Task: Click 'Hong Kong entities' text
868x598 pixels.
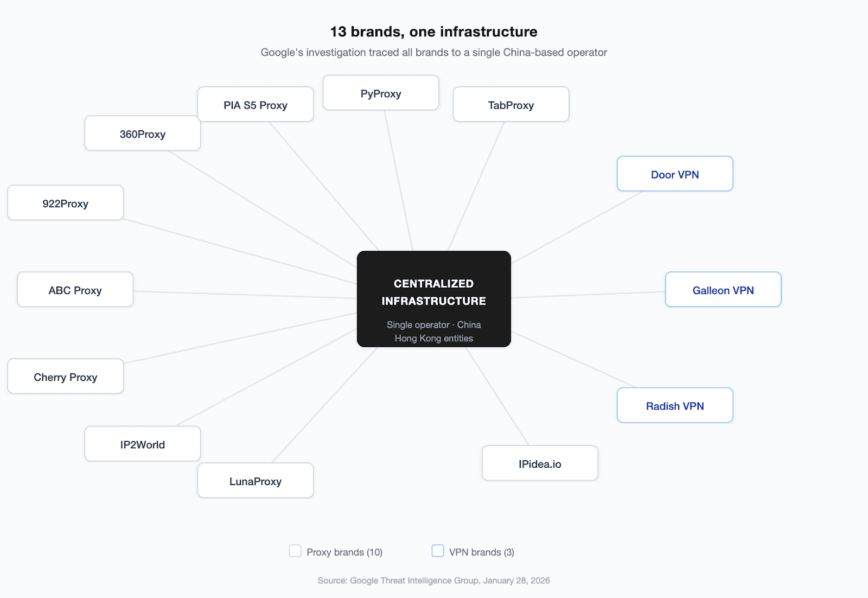Action: (x=434, y=338)
